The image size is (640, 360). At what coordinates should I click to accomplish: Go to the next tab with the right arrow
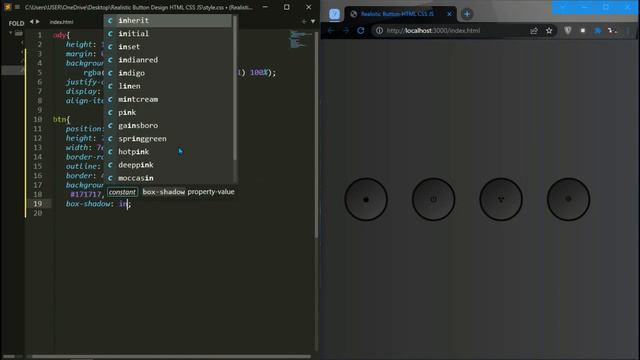tap(38, 22)
